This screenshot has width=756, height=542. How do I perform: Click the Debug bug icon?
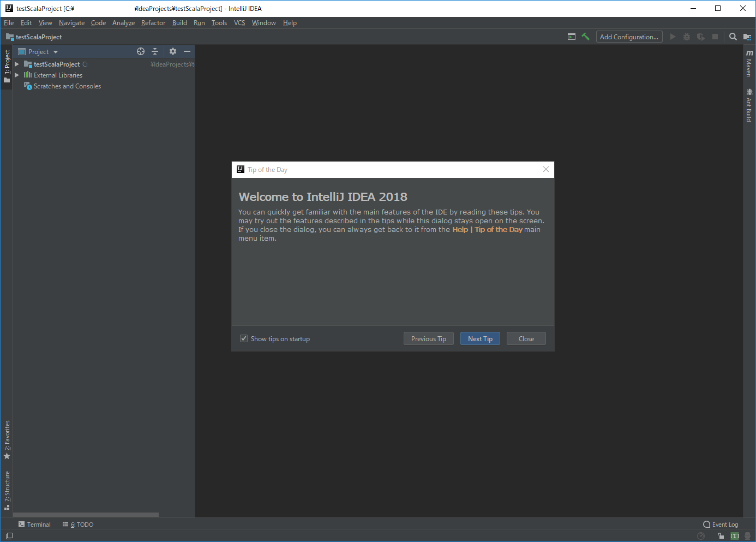(x=687, y=37)
